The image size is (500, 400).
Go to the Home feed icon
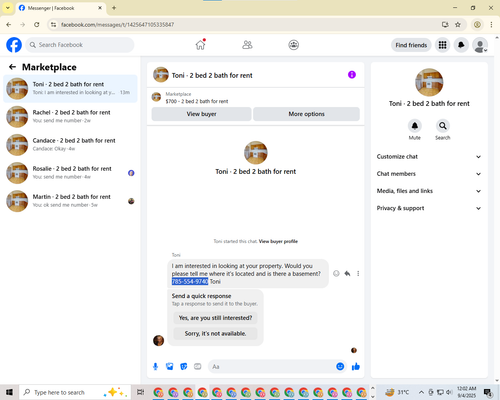[x=200, y=45]
